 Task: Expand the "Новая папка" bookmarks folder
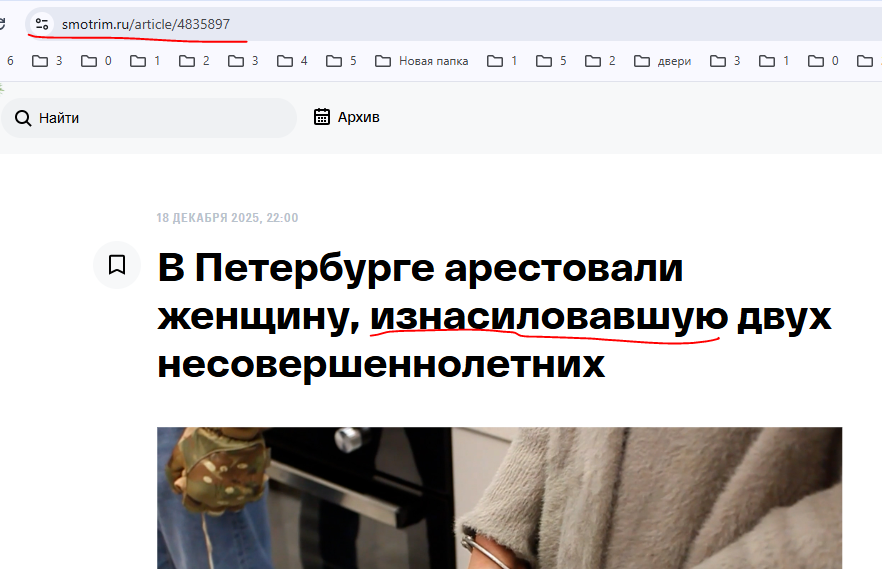click(421, 61)
